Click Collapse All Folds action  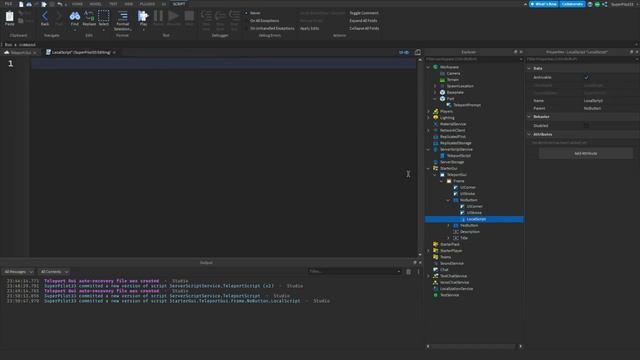pyautogui.click(x=364, y=29)
